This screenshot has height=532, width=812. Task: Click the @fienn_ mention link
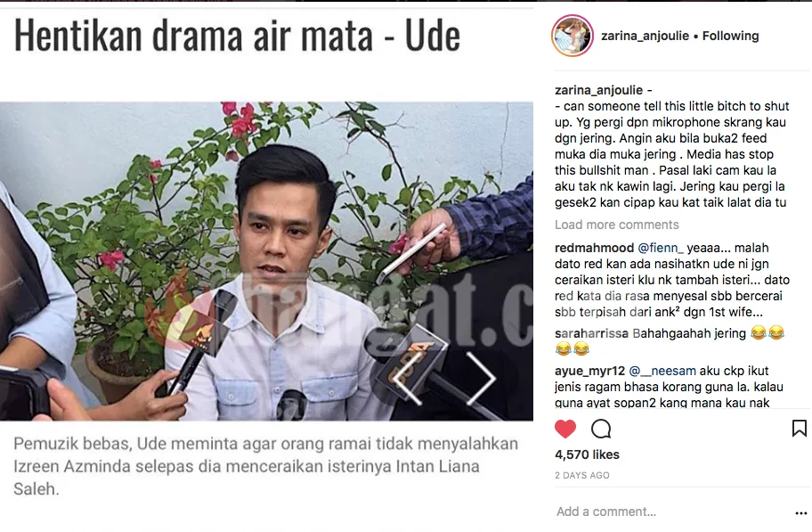(x=661, y=248)
